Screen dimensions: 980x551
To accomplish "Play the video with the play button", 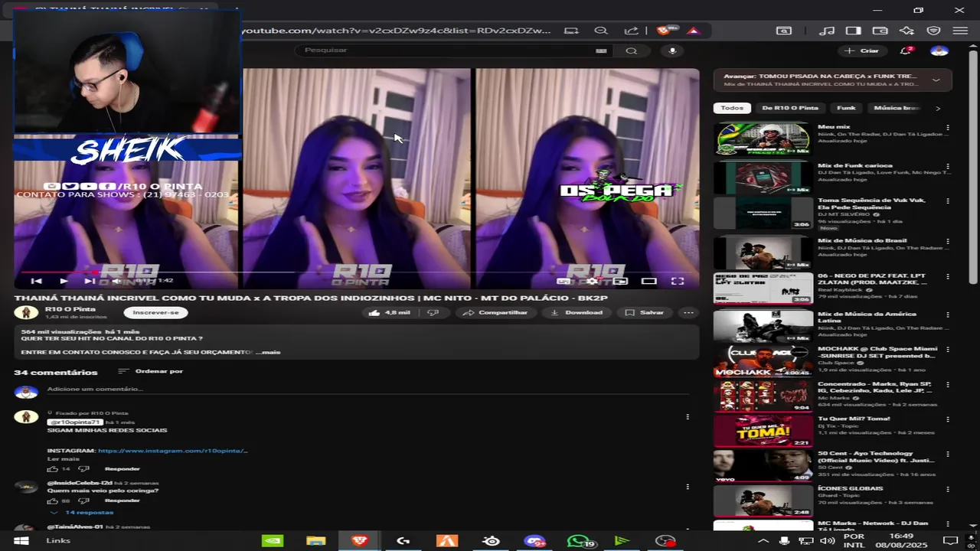I will [64, 281].
